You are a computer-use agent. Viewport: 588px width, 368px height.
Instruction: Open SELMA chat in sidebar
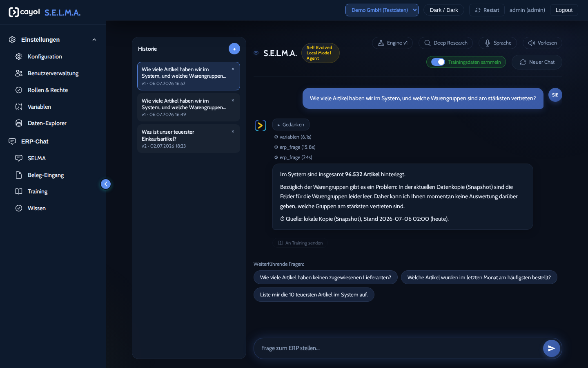click(37, 158)
